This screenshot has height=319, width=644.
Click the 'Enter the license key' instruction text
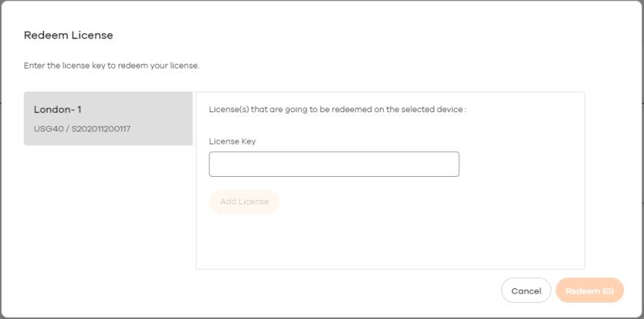(x=112, y=66)
